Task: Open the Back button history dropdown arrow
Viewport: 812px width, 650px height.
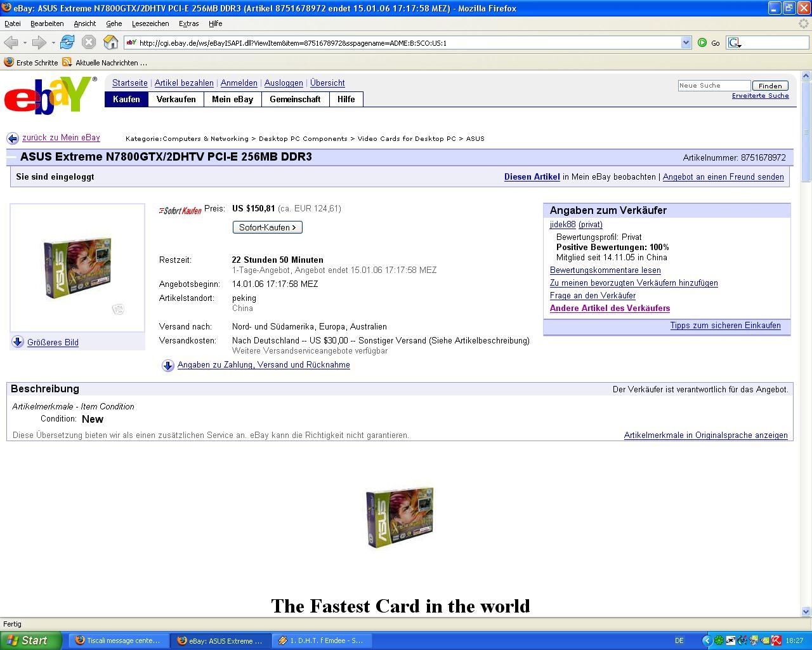Action: click(x=25, y=43)
